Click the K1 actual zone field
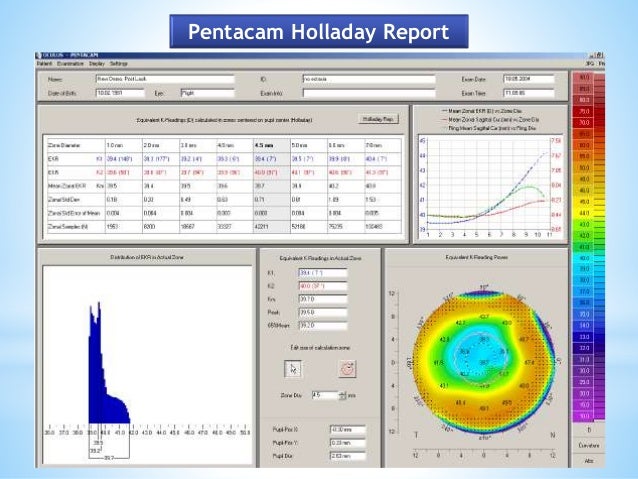Viewport: 638px width, 479px height. [x=323, y=273]
